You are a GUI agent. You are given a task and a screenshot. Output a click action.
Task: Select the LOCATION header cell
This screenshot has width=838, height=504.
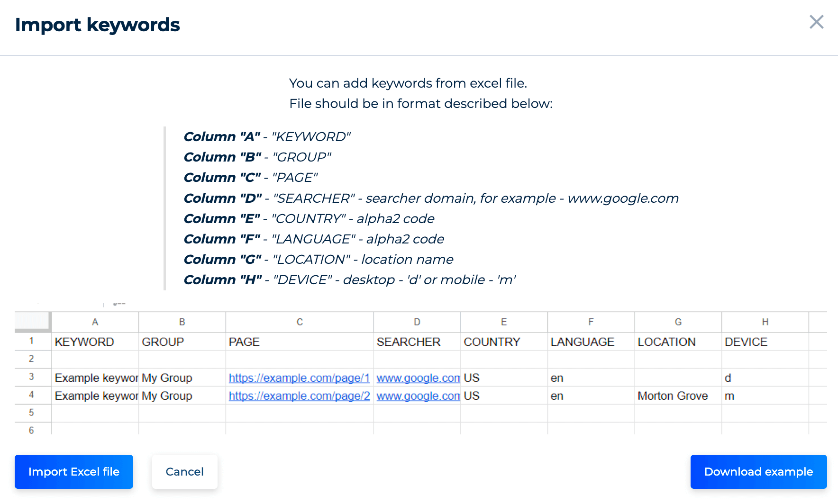678,342
